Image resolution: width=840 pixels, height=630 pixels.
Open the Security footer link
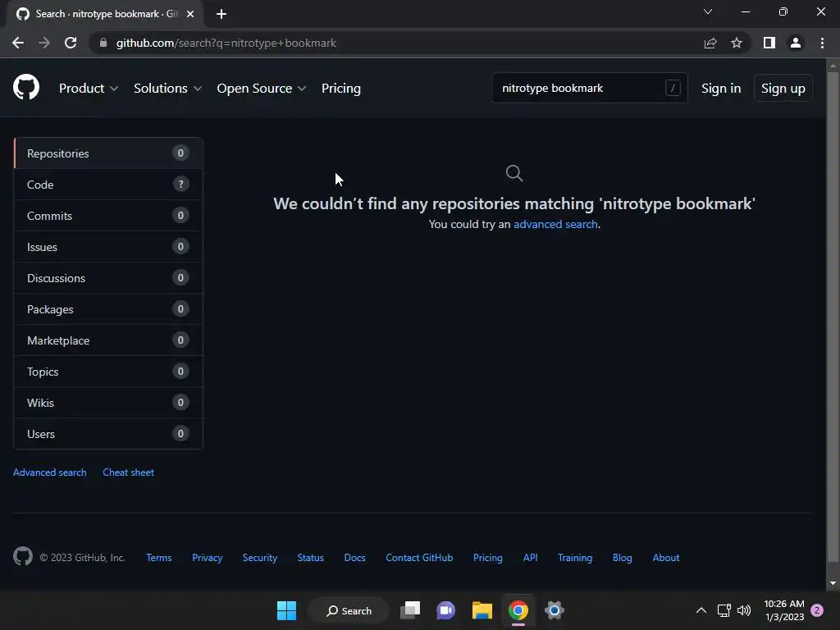[260, 557]
